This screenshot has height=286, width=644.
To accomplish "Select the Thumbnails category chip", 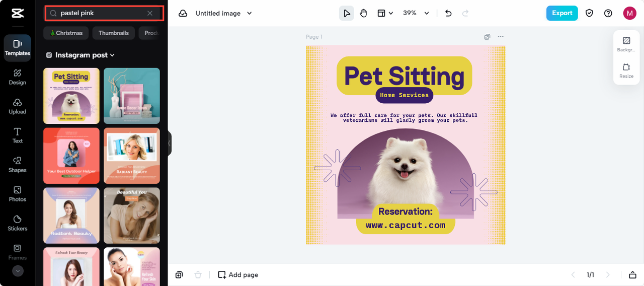I will tap(114, 33).
